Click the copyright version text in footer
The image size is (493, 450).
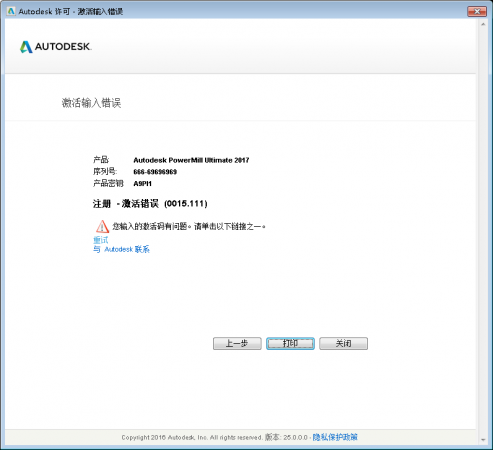point(214,437)
